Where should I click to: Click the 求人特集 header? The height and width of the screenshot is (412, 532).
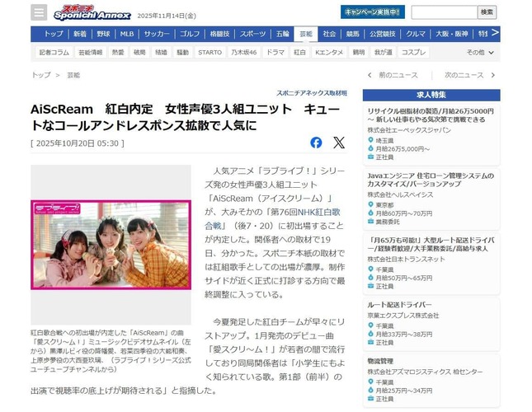click(431, 95)
